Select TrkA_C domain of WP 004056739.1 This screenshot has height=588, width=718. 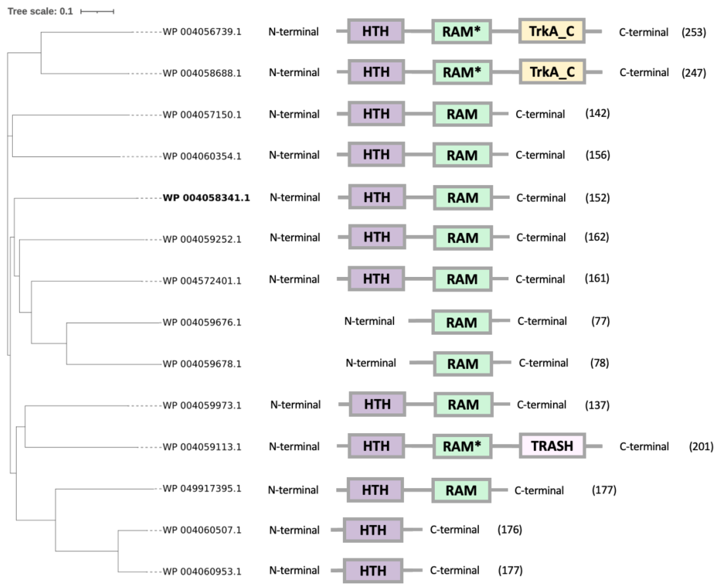(x=551, y=31)
